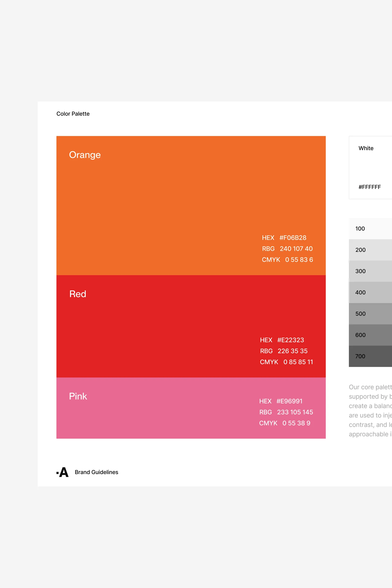Click the White swatch card
This screenshot has height=588, width=392.
tap(370, 168)
